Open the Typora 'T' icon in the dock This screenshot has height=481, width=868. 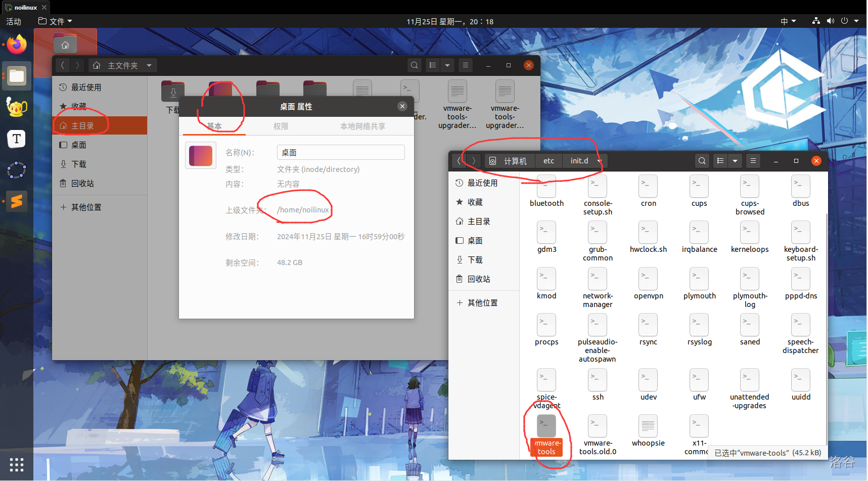pyautogui.click(x=17, y=139)
